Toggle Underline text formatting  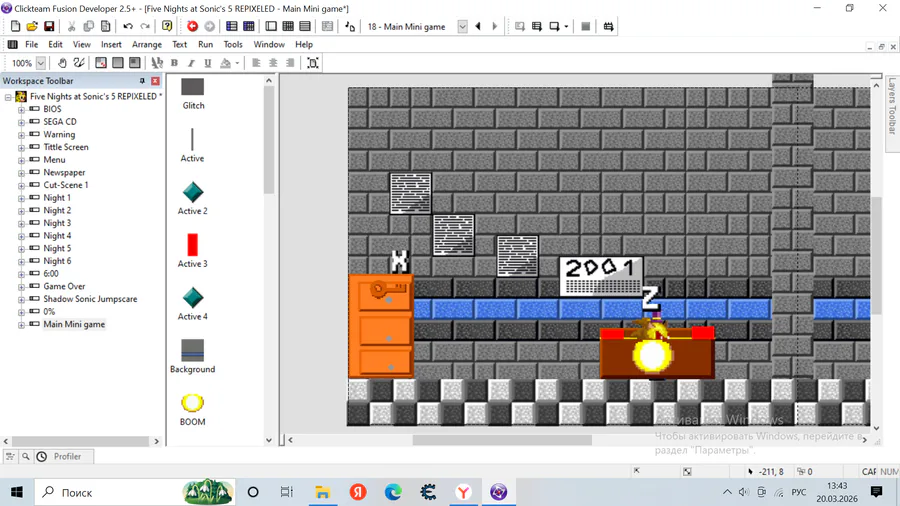208,63
